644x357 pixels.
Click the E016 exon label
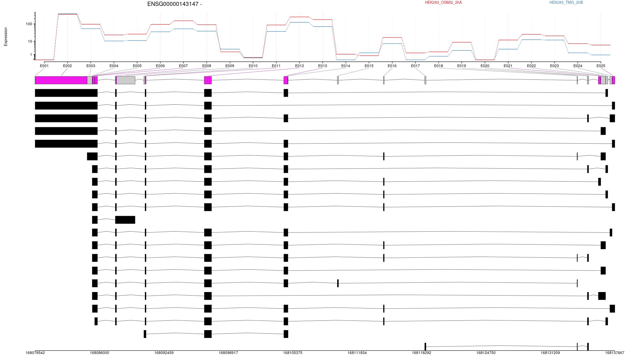tap(392, 66)
